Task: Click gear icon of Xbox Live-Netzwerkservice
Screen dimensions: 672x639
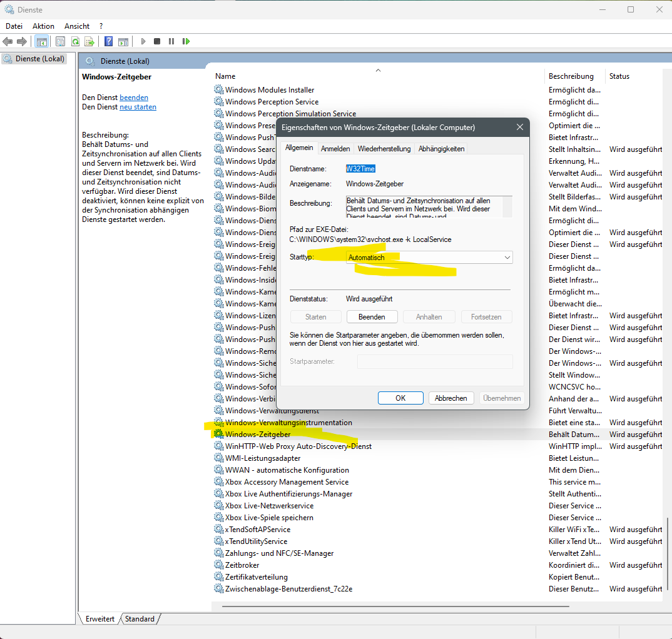Action: 219,505
